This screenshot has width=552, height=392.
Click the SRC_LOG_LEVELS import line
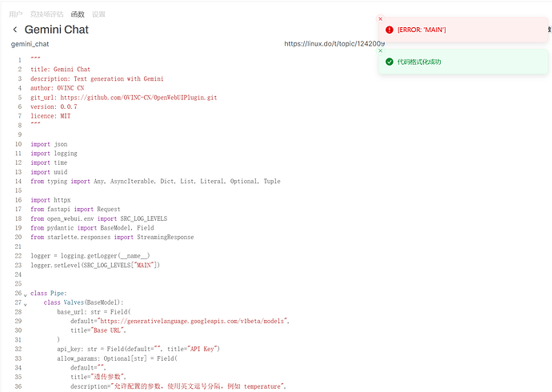pos(98,218)
